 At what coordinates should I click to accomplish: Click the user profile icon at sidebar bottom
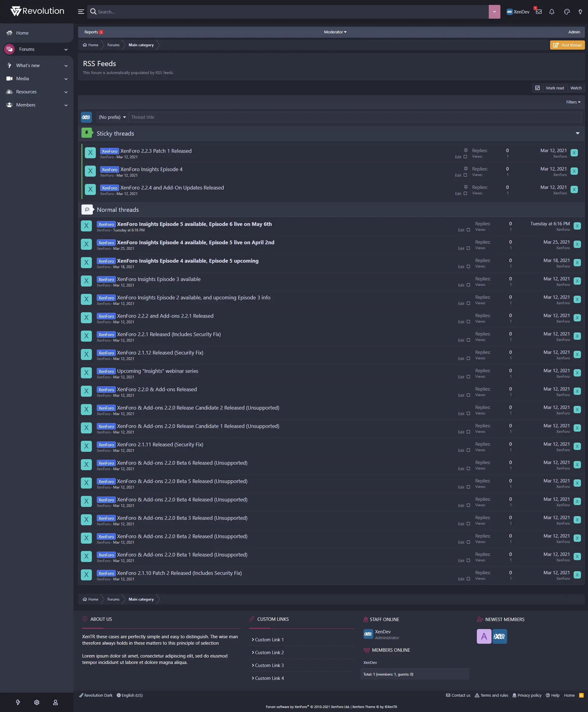[55, 703]
